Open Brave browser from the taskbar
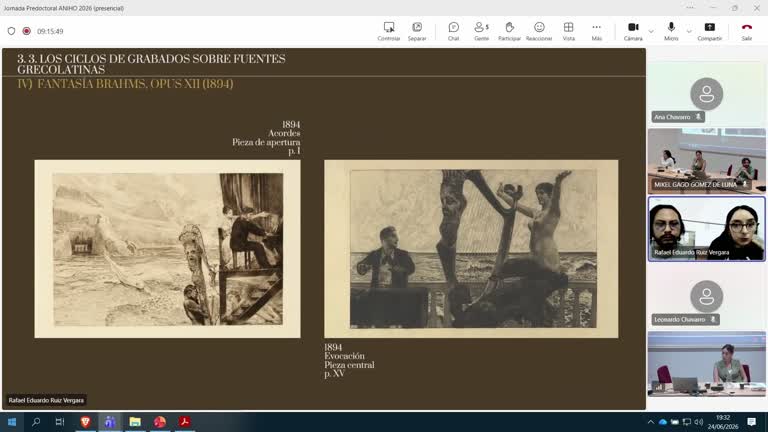Viewport: 768px width, 432px height. pos(85,422)
